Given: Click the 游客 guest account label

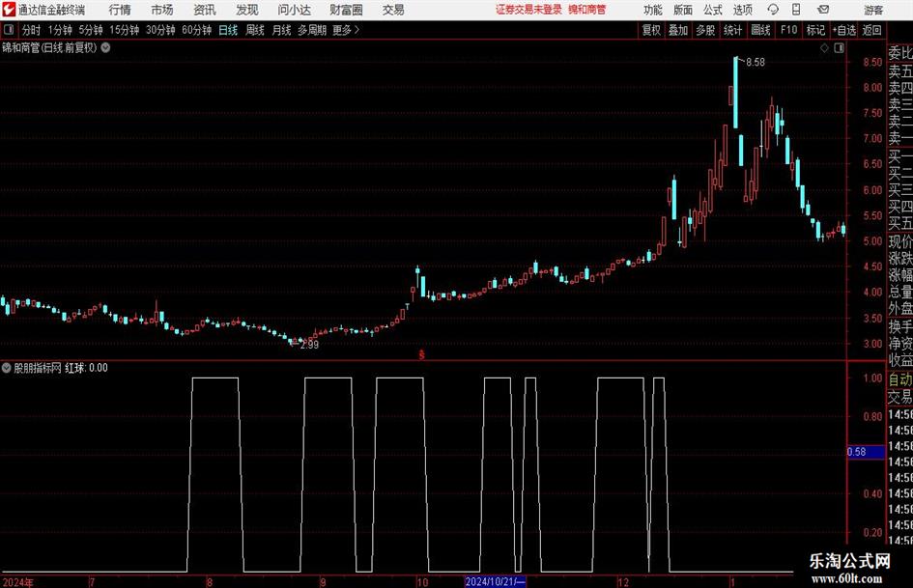Looking at the screenshot, I should (872, 10).
